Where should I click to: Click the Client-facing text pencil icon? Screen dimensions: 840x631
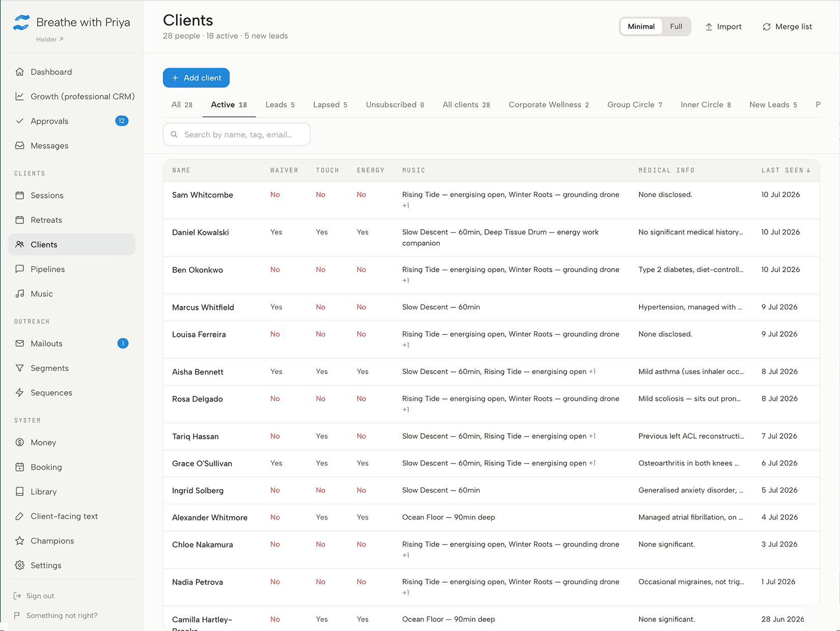(20, 516)
